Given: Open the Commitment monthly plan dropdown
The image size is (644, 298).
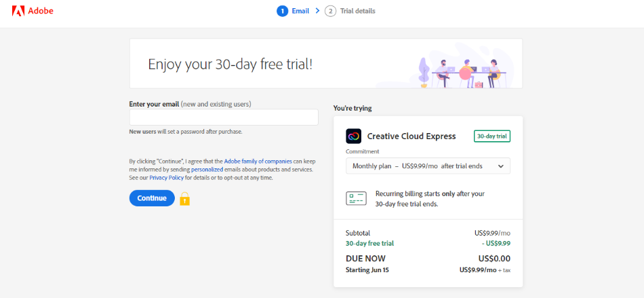Looking at the screenshot, I should click(x=428, y=166).
